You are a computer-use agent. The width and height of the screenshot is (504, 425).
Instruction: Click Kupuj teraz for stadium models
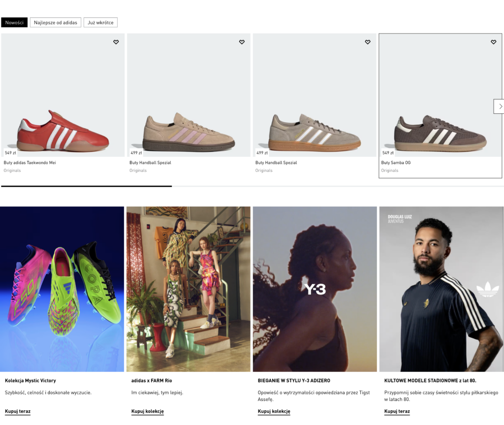397,411
